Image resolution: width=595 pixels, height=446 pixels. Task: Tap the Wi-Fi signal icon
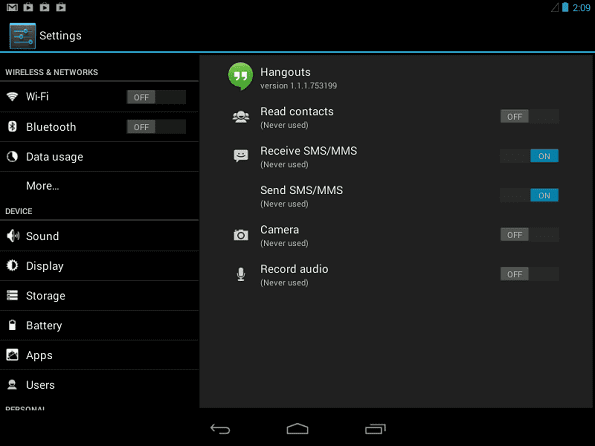[12, 96]
